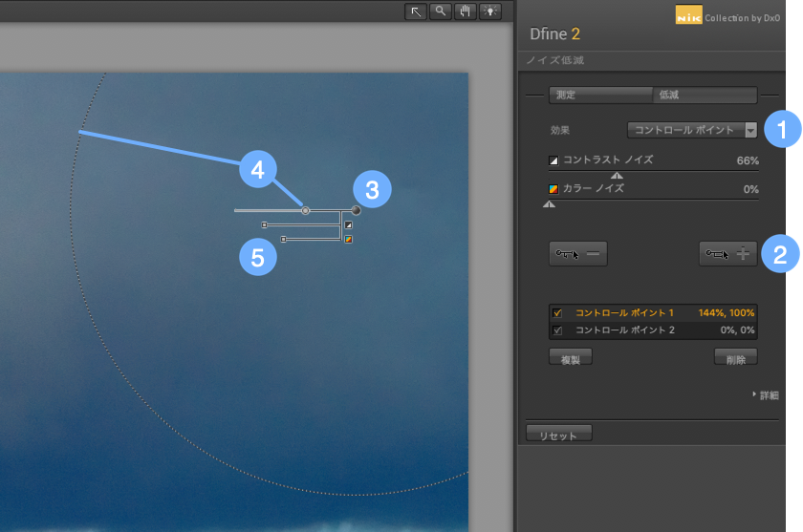Image resolution: width=803 pixels, height=532 pixels.
Task: Click the control point dark handle on image
Action: pos(356,210)
